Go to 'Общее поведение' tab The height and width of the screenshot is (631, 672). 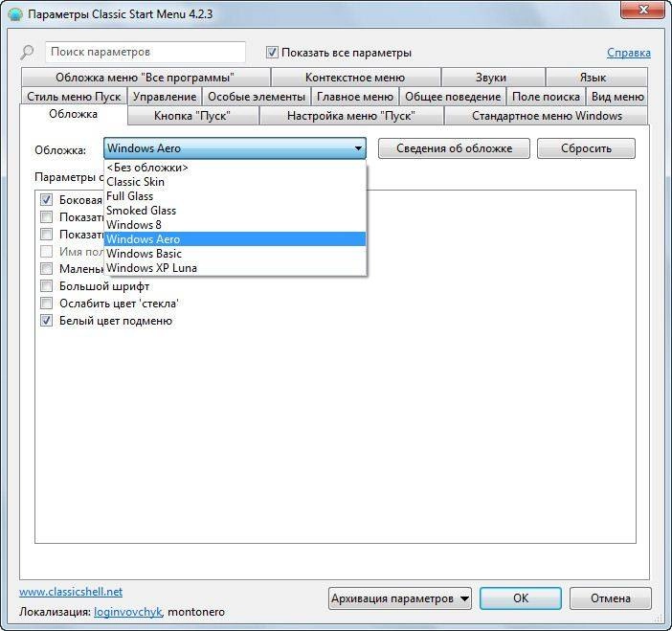click(x=453, y=97)
